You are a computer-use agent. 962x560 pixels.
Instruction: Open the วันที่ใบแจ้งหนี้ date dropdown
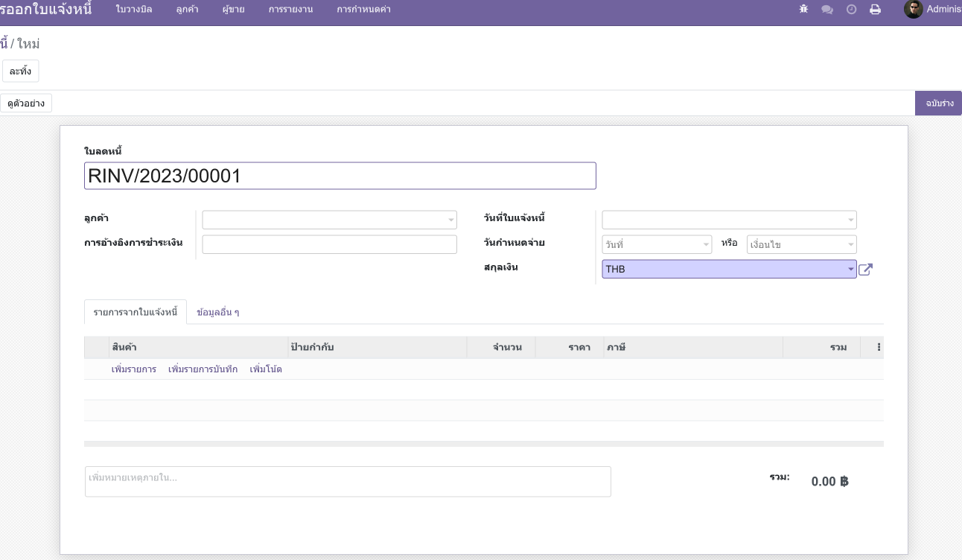coord(729,220)
